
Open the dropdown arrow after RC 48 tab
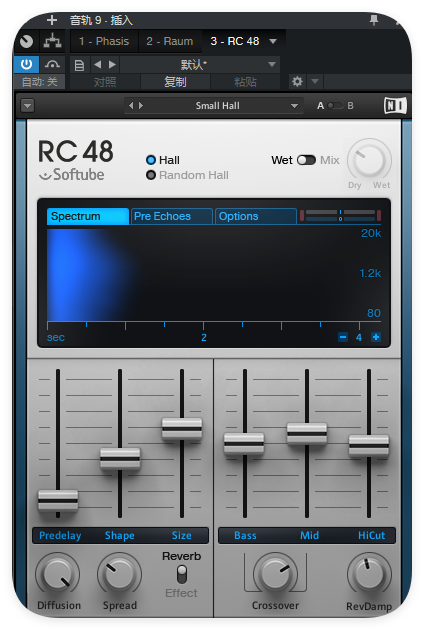coord(273,41)
